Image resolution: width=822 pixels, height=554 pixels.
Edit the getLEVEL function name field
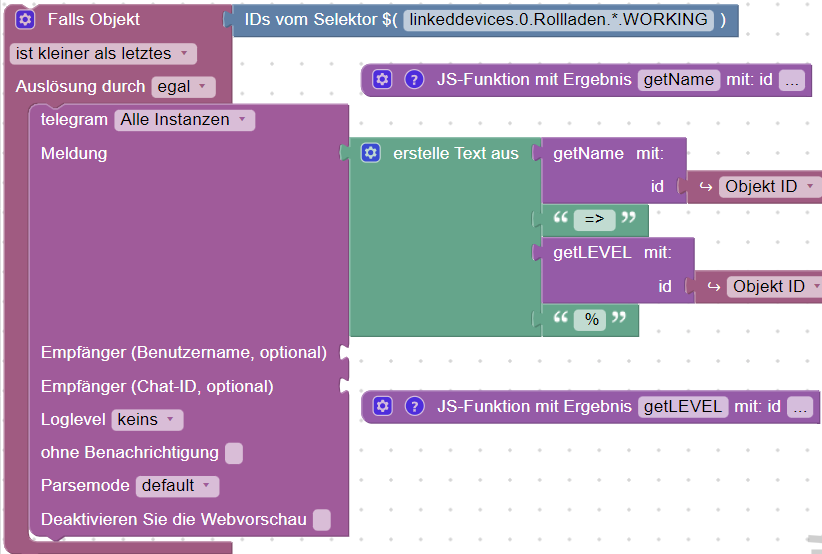tap(683, 407)
